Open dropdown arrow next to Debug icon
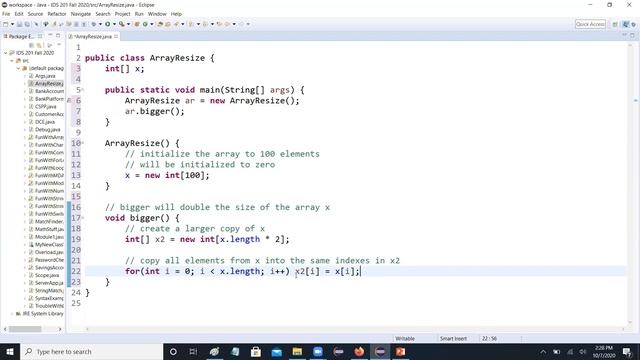640x360 pixels. 100,24
